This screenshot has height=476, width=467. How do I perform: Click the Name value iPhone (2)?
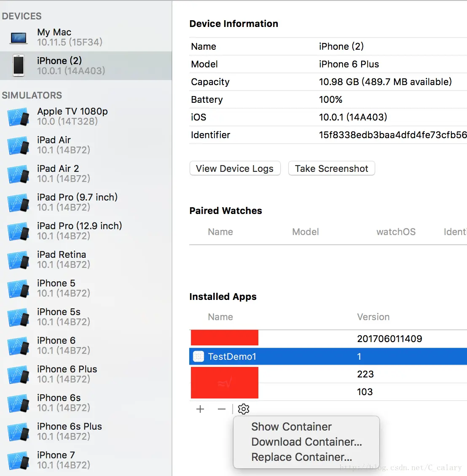(341, 46)
